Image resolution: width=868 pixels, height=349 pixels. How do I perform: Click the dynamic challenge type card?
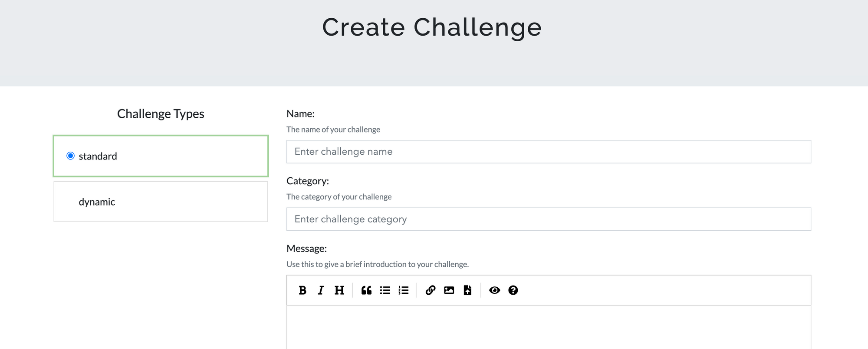pyautogui.click(x=160, y=201)
